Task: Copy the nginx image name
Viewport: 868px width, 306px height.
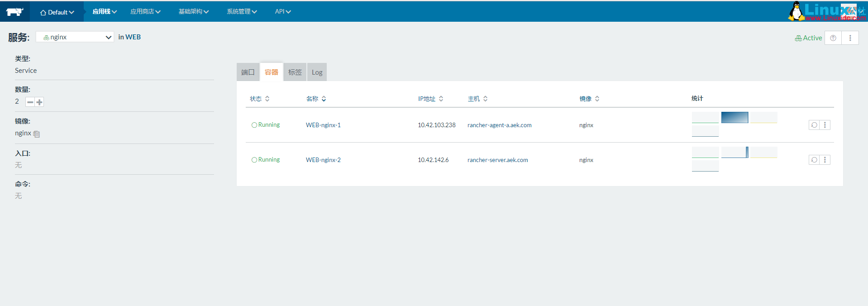Action: (37, 134)
